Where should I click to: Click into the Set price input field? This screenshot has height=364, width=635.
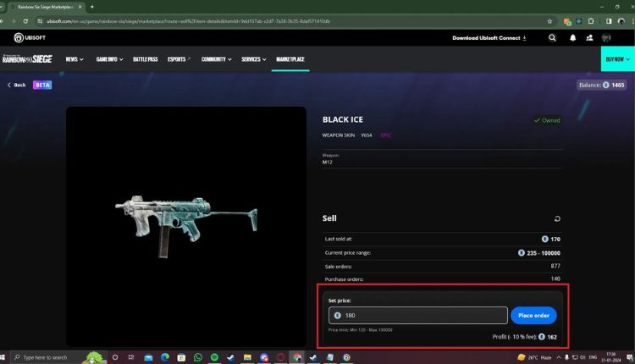[418, 316]
